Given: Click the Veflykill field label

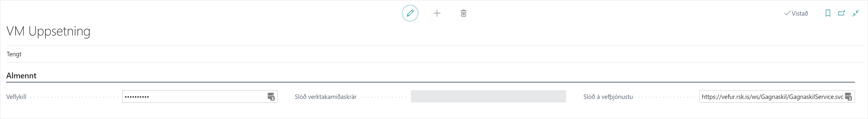Looking at the screenshot, I should point(16,97).
